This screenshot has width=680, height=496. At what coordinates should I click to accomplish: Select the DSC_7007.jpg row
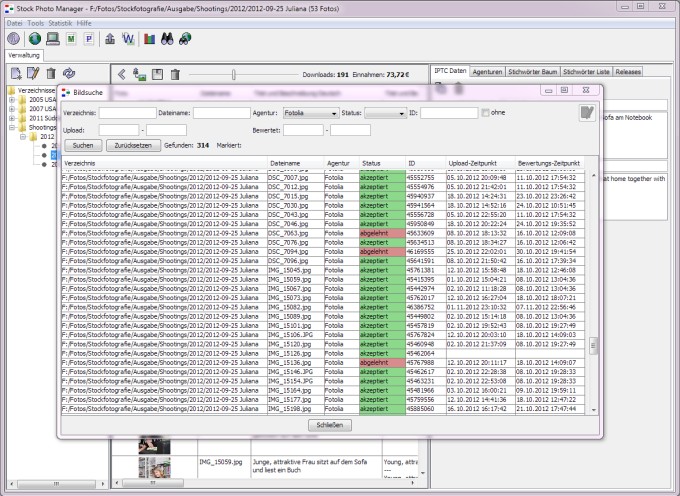tap(323, 178)
